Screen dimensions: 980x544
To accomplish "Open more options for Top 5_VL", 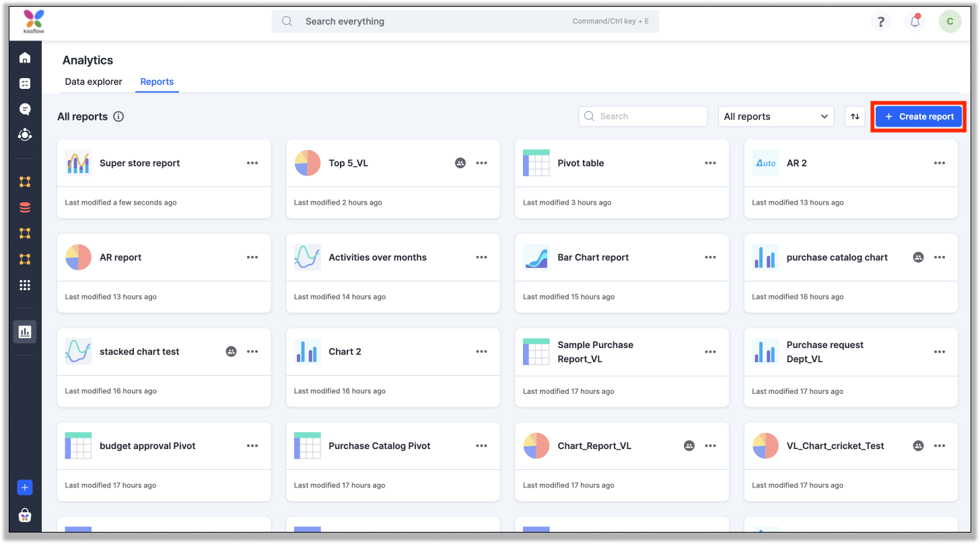I will 481,163.
